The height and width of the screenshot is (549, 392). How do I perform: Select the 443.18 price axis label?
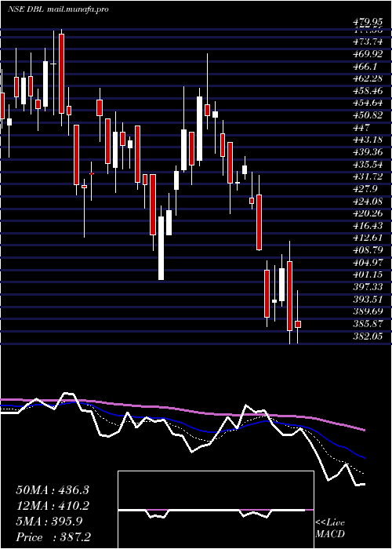[x=368, y=140]
